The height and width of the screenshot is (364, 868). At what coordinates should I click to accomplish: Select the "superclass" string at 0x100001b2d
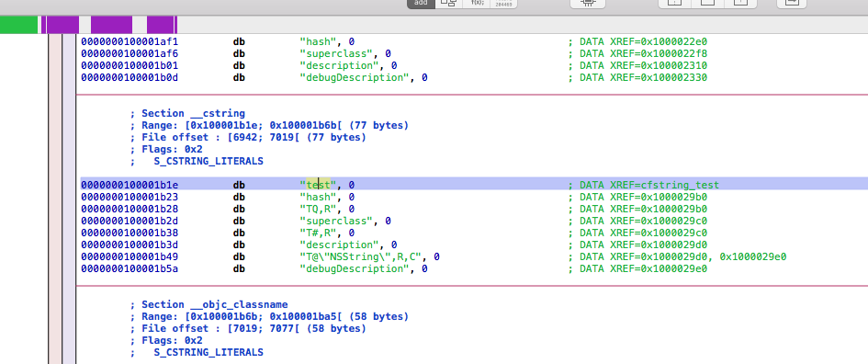click(x=336, y=221)
